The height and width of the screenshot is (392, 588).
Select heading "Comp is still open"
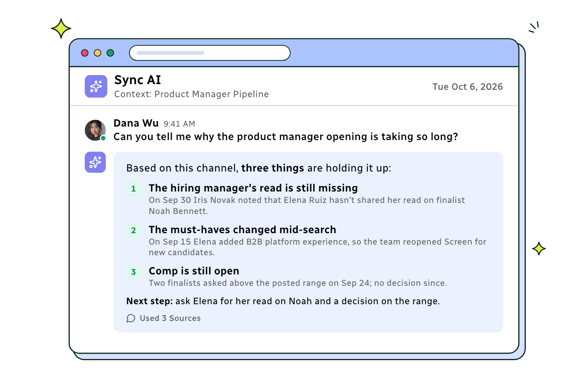pos(194,271)
